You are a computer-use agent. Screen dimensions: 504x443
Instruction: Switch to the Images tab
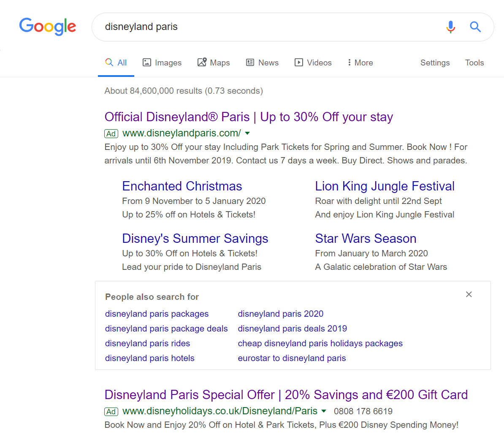click(x=162, y=63)
